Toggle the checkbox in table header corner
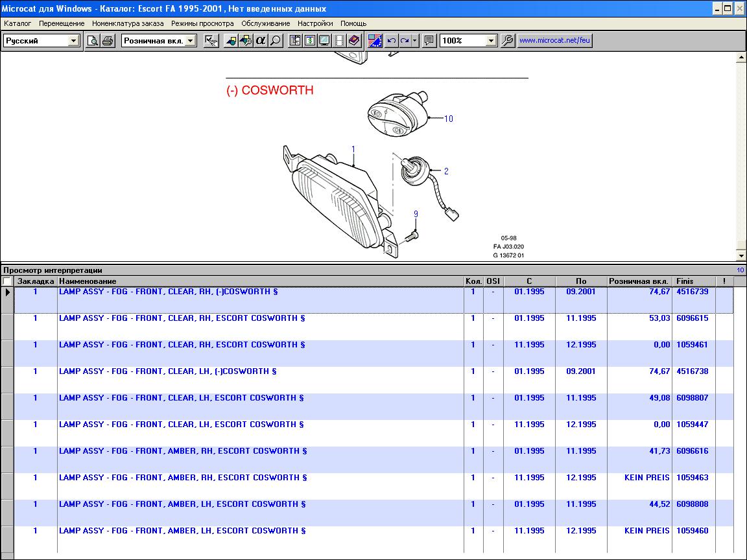Screen dimensions: 747x560 [6, 281]
